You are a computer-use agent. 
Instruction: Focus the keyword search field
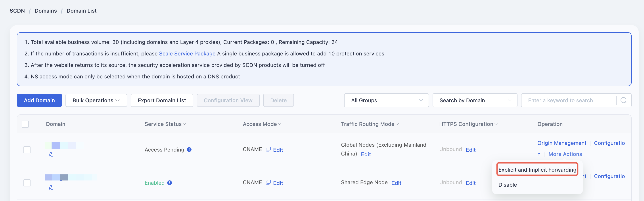(569, 100)
